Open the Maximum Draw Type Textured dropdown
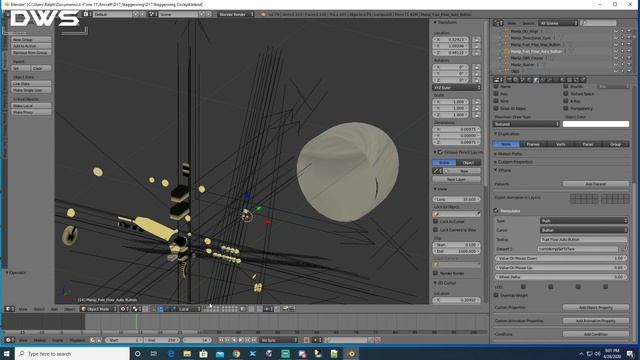 pos(526,124)
